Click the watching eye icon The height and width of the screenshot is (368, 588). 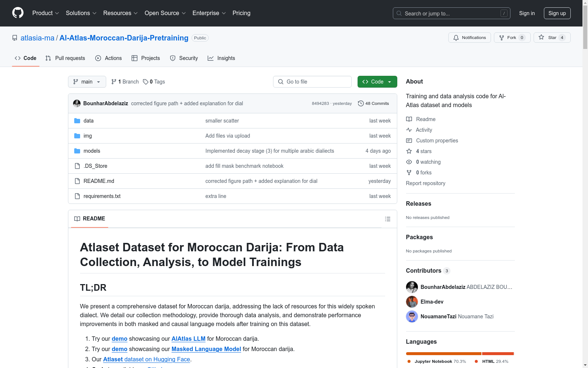[x=409, y=162]
